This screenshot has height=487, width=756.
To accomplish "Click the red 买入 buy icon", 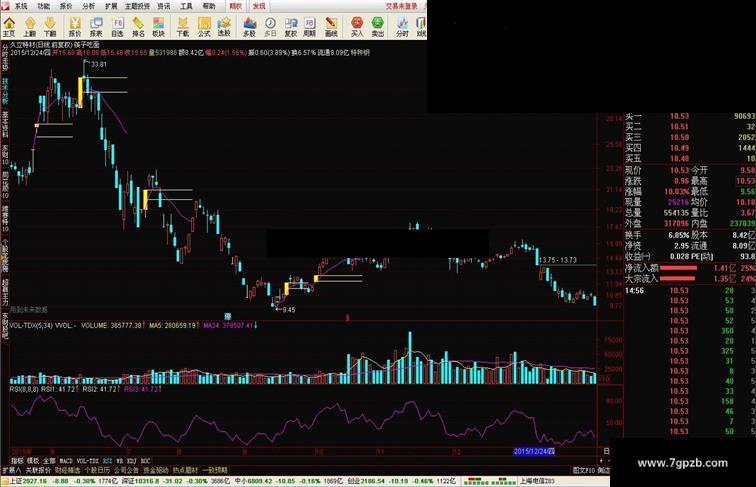I will 357,27.
